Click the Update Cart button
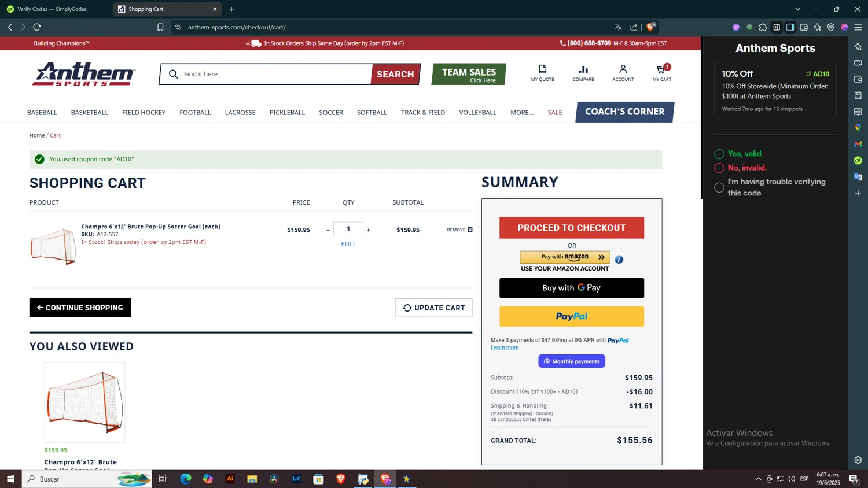 coord(434,308)
